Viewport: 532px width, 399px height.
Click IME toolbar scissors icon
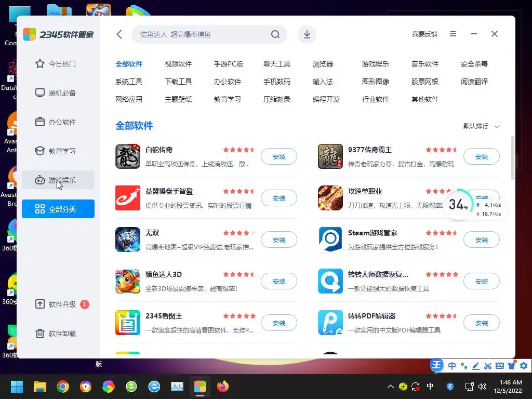[x=487, y=366]
